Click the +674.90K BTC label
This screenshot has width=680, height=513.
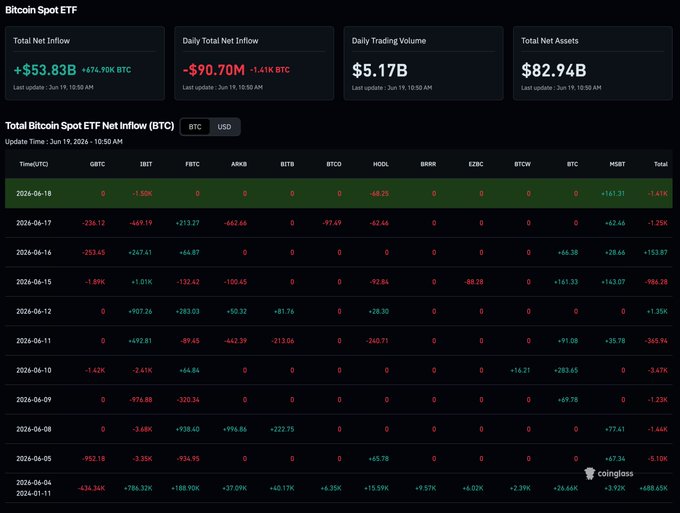tap(106, 70)
